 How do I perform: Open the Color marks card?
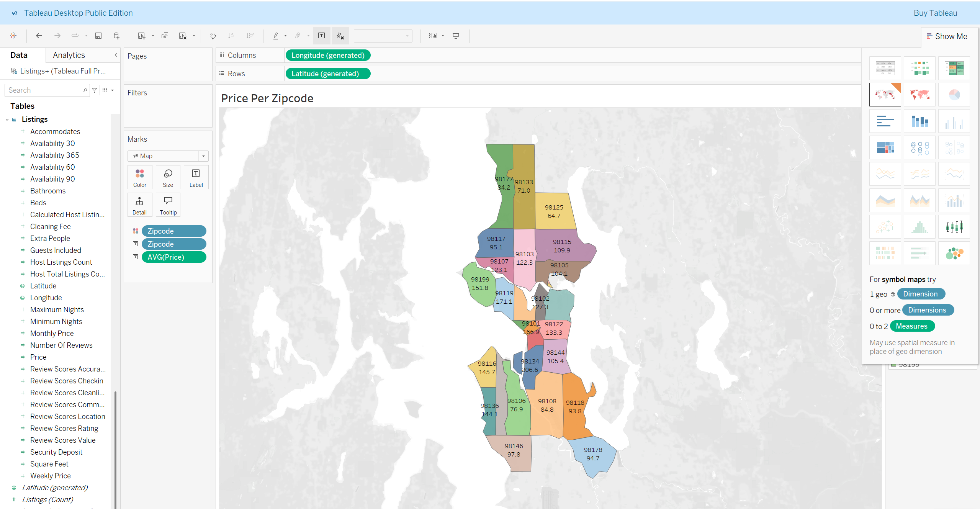[140, 177]
